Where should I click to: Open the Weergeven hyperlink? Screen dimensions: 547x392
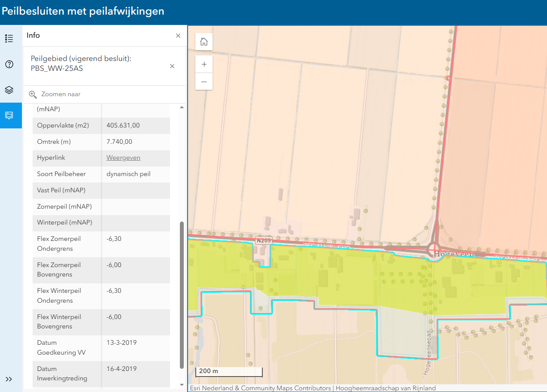(x=123, y=158)
